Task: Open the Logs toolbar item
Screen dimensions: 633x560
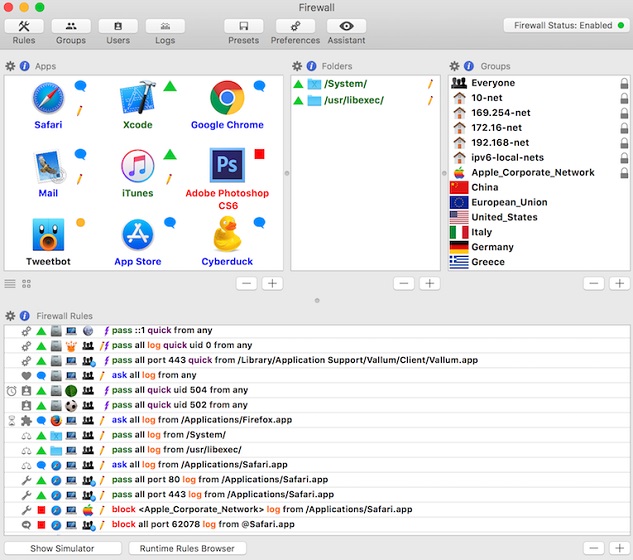Action: click(165, 27)
